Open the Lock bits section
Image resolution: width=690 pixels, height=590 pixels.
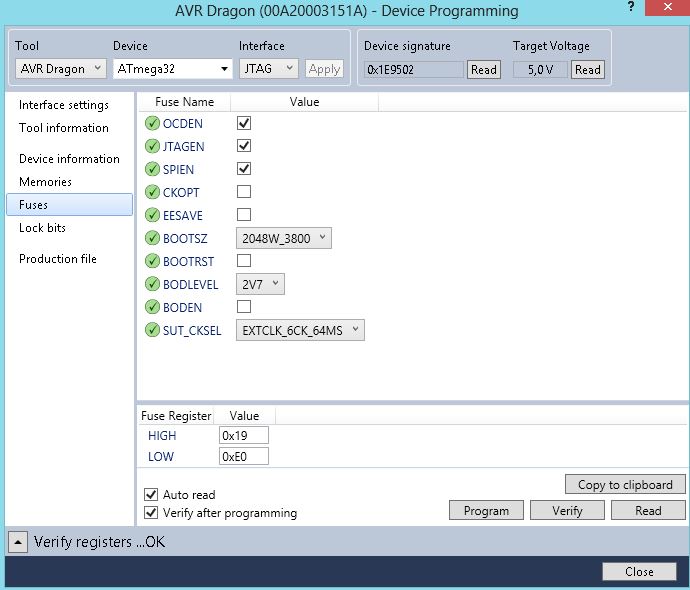[x=42, y=228]
